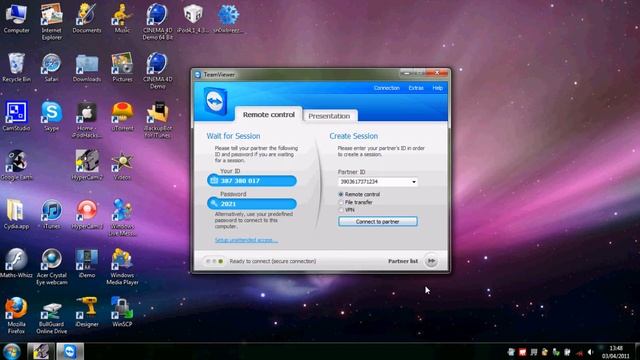Image resolution: width=640 pixels, height=360 pixels.
Task: Open the Videos desktop shortcut
Action: (x=122, y=165)
